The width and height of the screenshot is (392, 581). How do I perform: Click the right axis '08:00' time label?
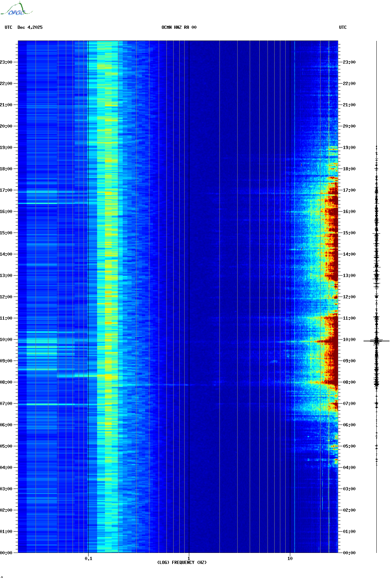coord(349,382)
